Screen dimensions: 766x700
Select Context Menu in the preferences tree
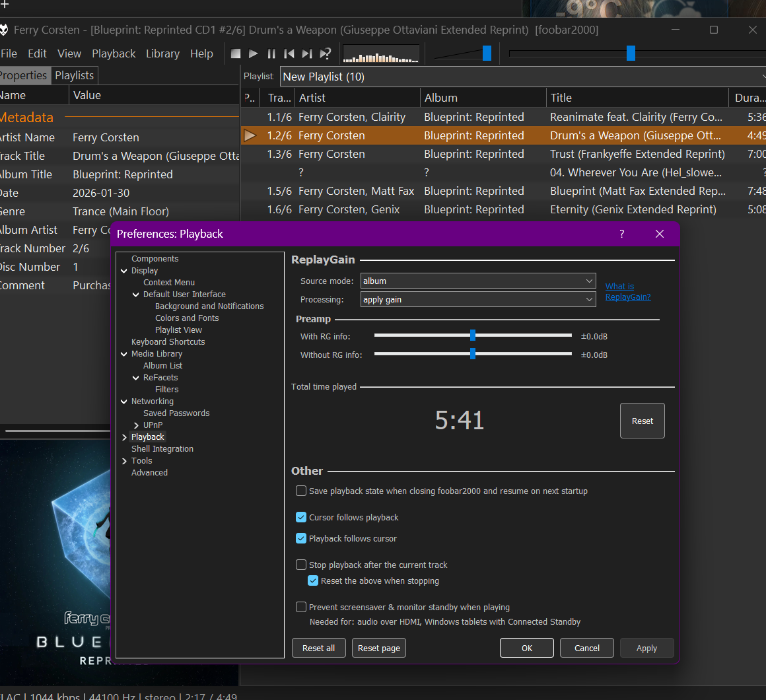(168, 283)
